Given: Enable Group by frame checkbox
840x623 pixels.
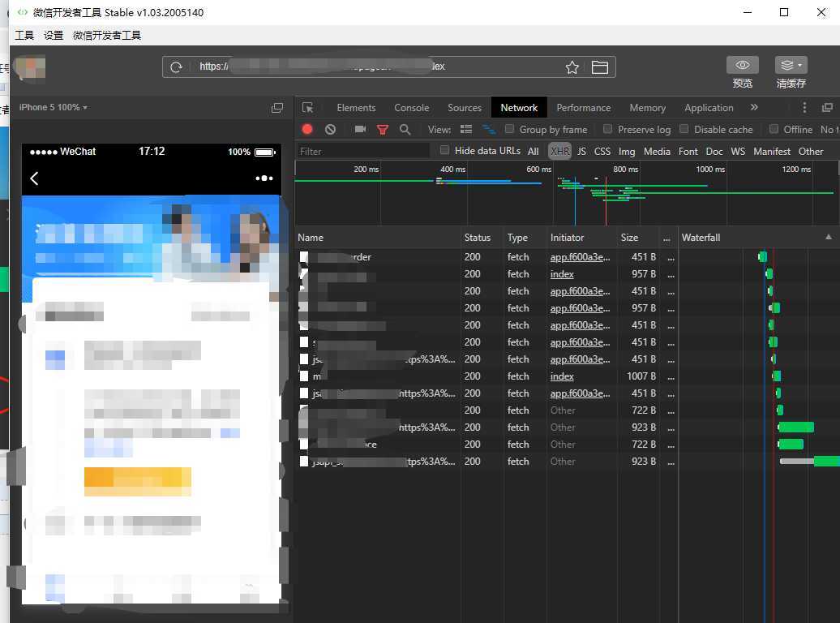Looking at the screenshot, I should (509, 129).
